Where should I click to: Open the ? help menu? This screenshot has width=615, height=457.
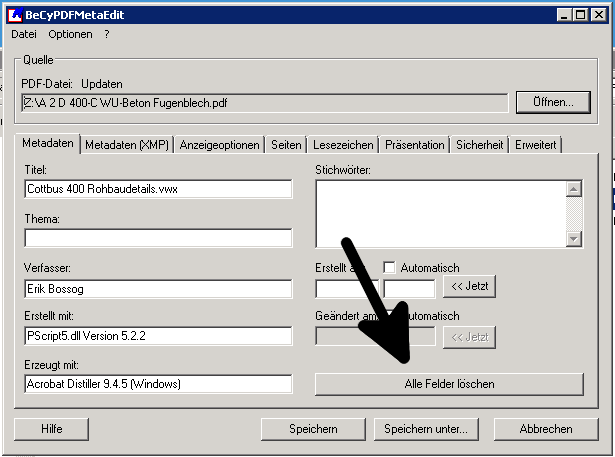tap(107, 34)
